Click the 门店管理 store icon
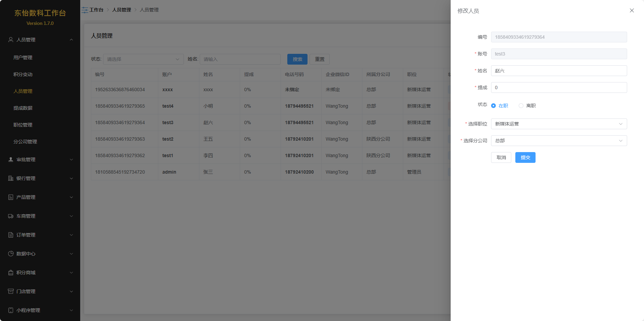Image resolution: width=644 pixels, height=321 pixels. pos(11,291)
